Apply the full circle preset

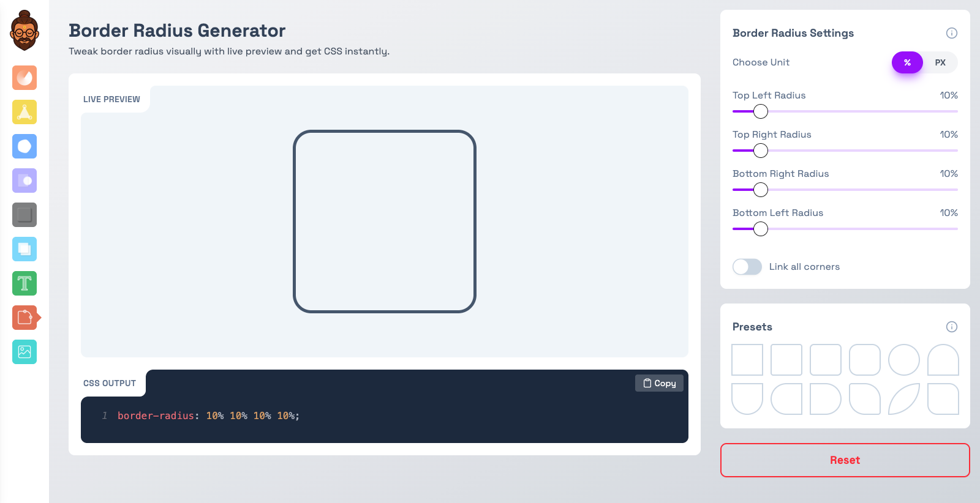coord(904,360)
